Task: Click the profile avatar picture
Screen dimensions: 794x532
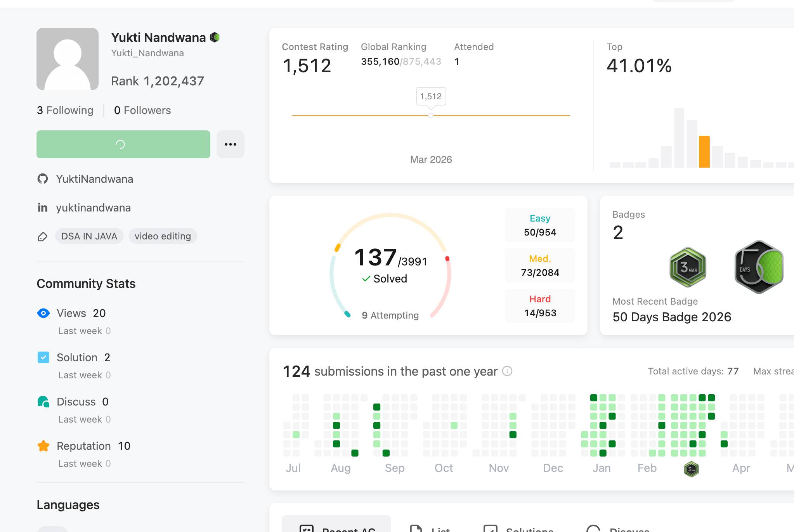Action: tap(68, 59)
